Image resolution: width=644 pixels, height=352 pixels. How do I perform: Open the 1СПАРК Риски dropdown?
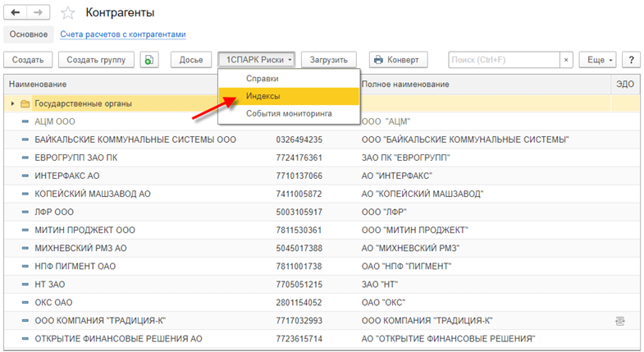coord(256,60)
